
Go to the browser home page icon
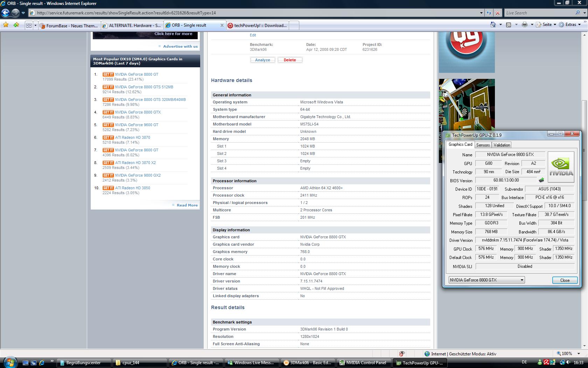pos(493,25)
